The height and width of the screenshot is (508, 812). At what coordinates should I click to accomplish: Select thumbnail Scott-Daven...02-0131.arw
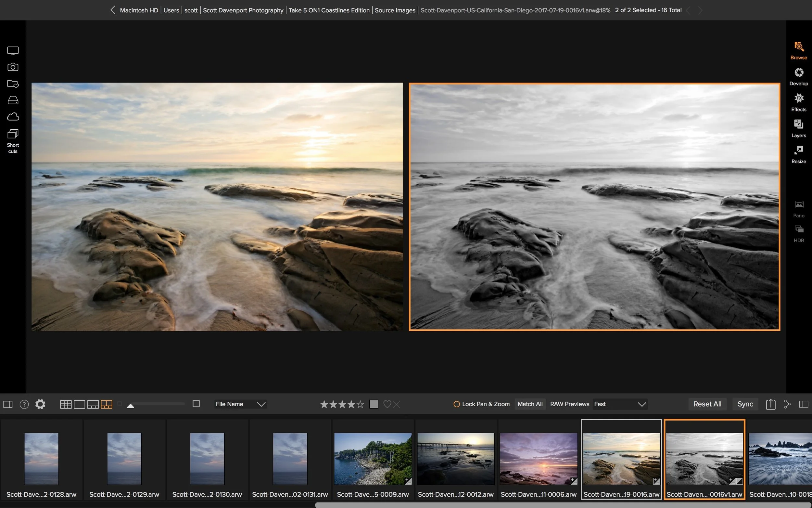pos(290,459)
